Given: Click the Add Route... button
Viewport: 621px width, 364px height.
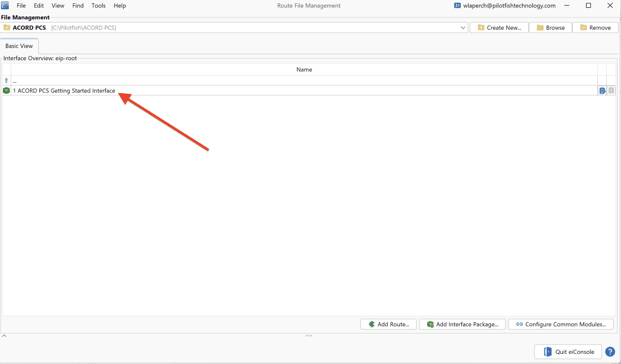Looking at the screenshot, I should tap(389, 324).
